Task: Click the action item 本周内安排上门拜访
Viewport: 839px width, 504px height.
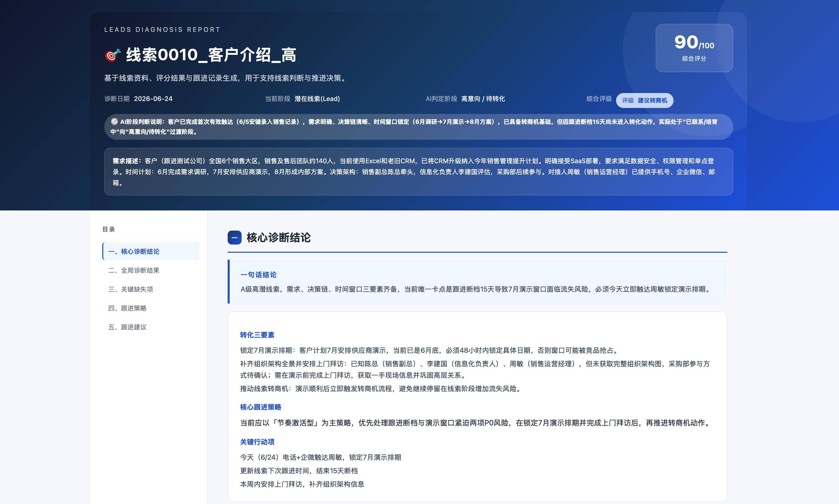Action: click(302, 484)
